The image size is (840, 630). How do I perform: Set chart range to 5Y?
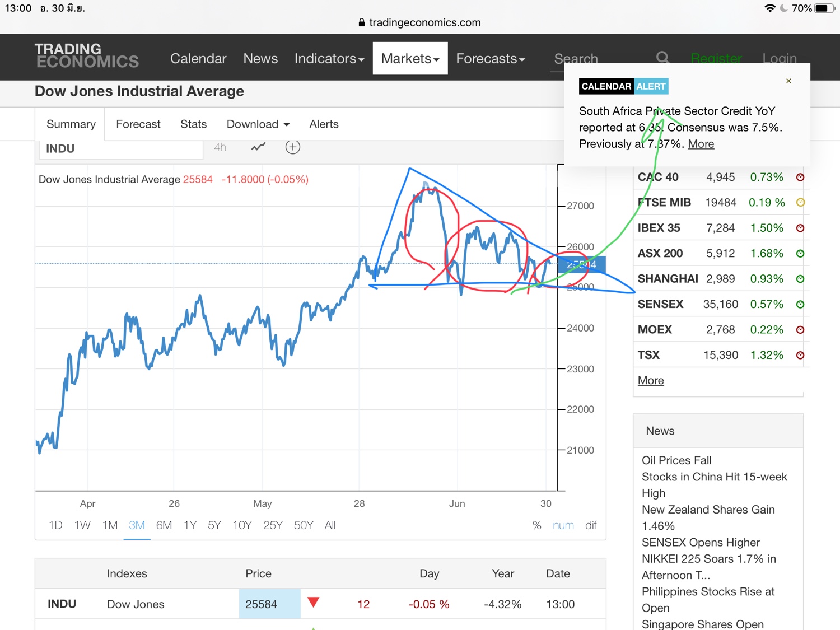click(x=214, y=525)
